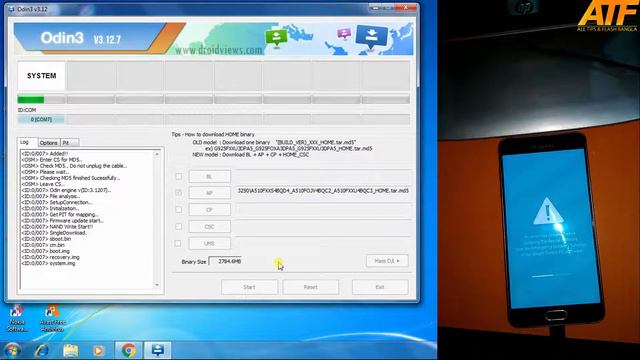Image resolution: width=640 pixels, height=360 pixels.
Task: Click the log scrollbar down arrow
Action: click(157, 285)
